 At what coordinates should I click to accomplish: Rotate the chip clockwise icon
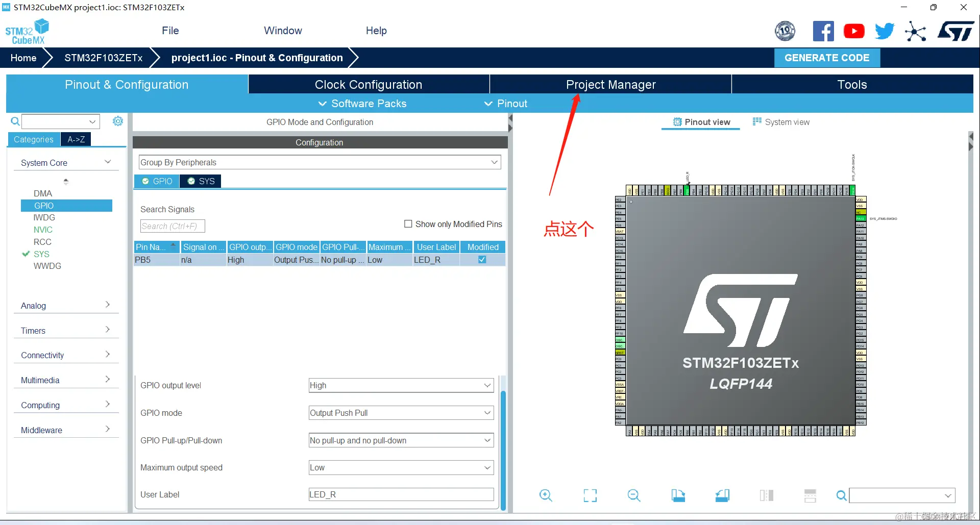pyautogui.click(x=678, y=495)
